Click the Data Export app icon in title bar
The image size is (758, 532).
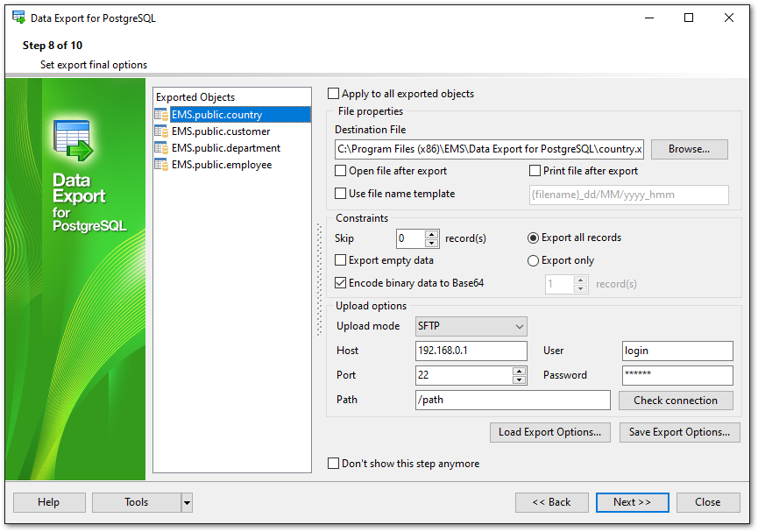(x=19, y=18)
